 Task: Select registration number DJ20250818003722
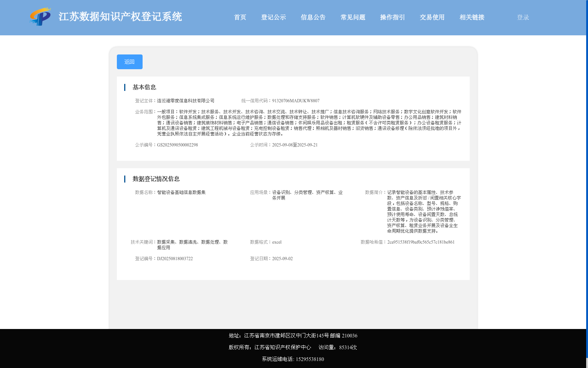coord(175,259)
